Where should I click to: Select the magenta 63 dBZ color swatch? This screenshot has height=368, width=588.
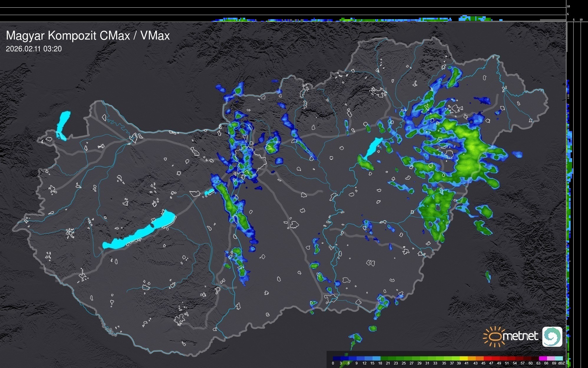point(543,358)
